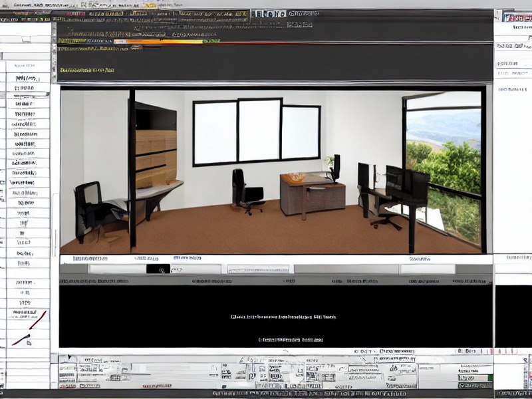
Task: Click the dark button below the green button
Action: [x=475, y=386]
